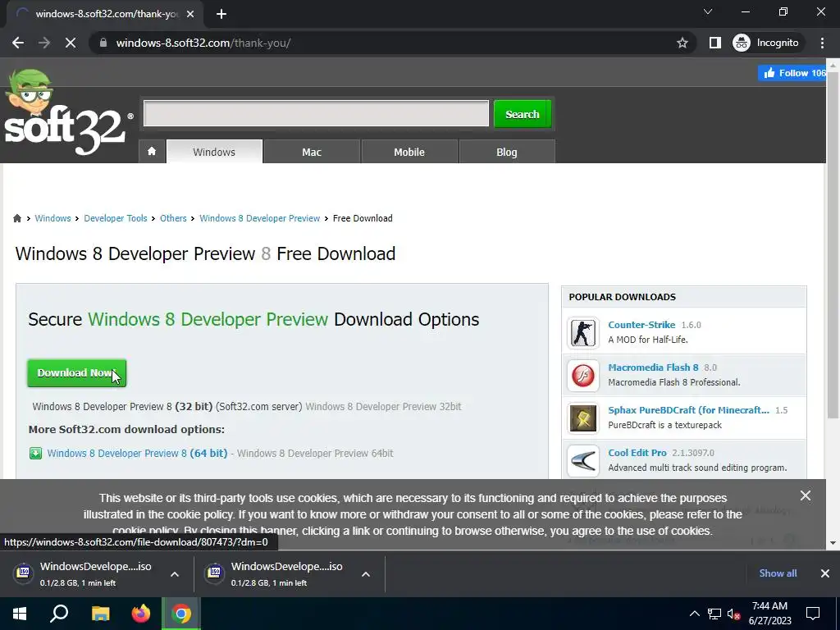Click Chrome taskbar icon
Screen dimensions: 840x630
point(181,614)
